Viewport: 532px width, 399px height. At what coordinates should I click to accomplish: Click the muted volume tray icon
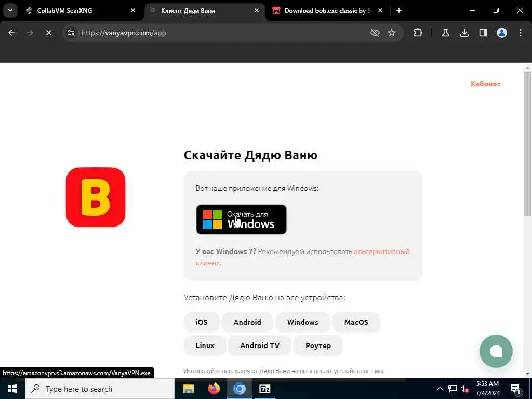464,389
